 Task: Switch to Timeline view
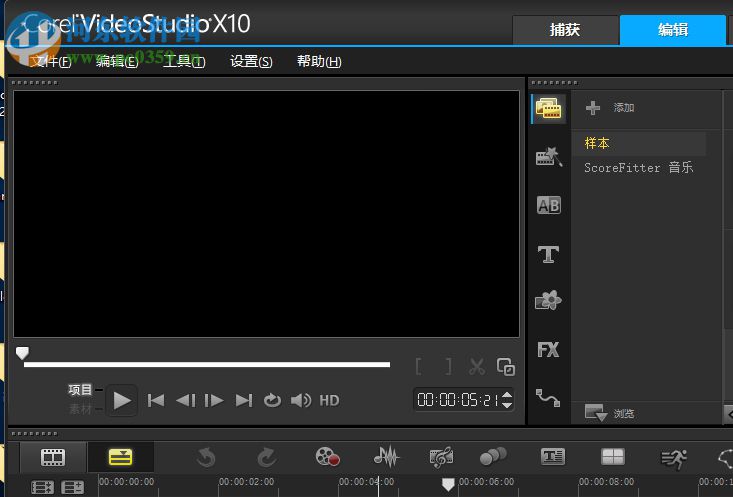click(120, 457)
